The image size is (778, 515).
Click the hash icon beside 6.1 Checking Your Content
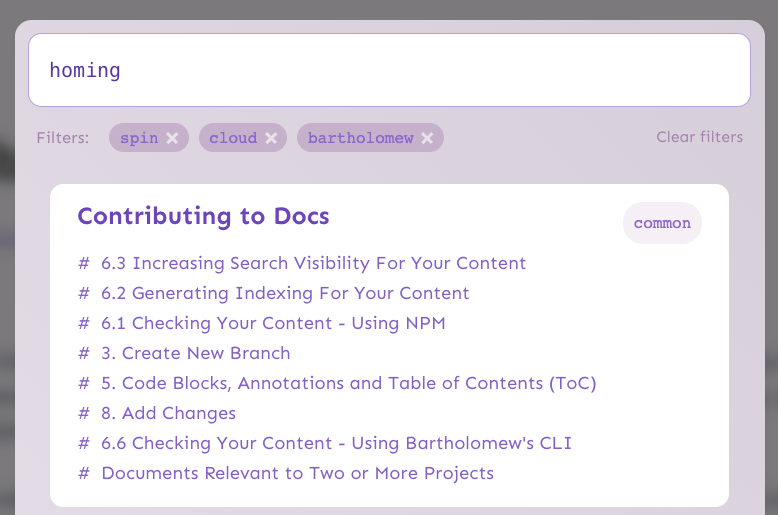(x=84, y=324)
